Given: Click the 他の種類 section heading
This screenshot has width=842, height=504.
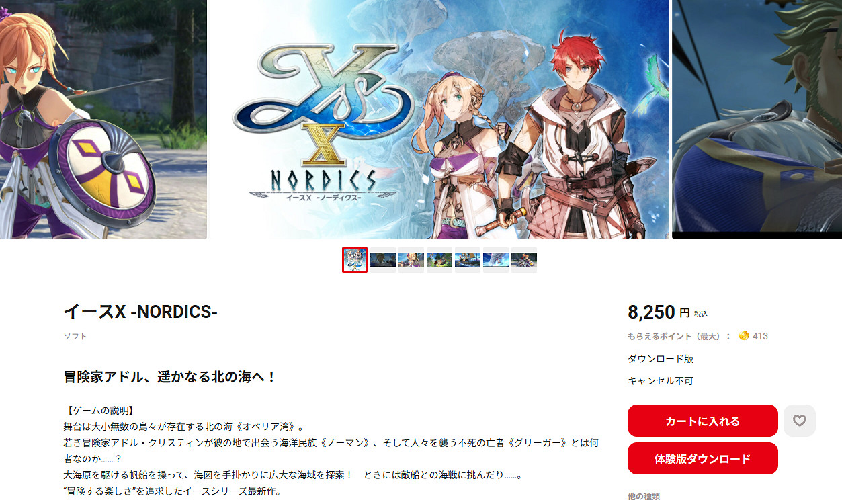Looking at the screenshot, I should pos(644,496).
